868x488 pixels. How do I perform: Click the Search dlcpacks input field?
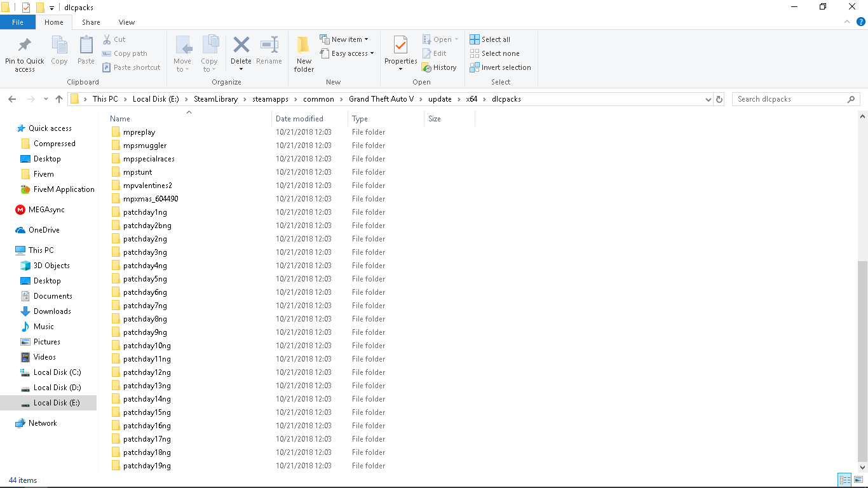(790, 99)
